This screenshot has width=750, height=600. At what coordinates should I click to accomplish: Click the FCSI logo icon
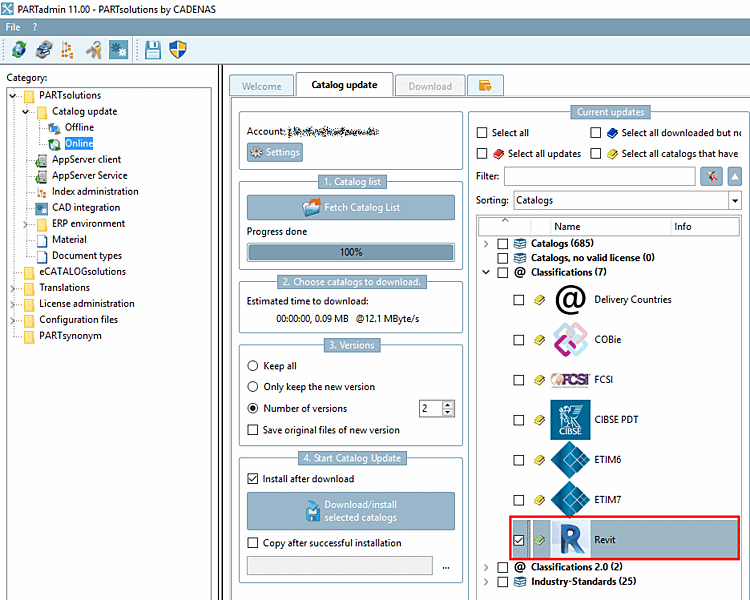[570, 380]
